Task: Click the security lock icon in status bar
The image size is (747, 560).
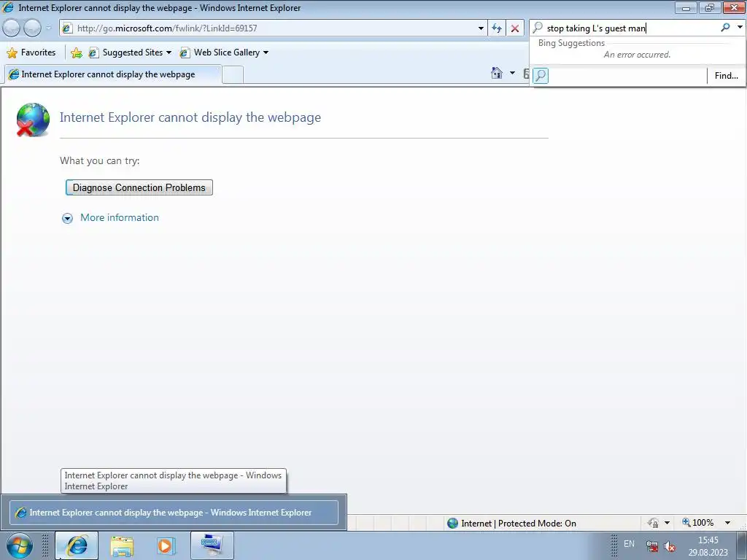Action: (653, 523)
